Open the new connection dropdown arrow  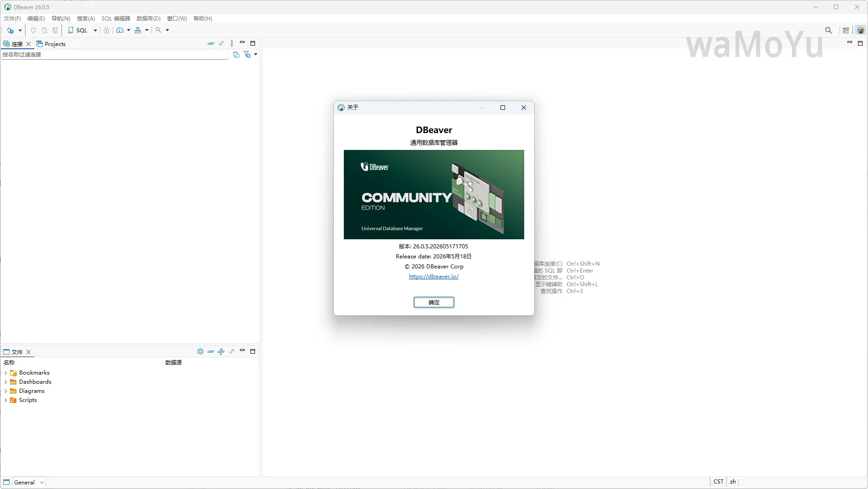pyautogui.click(x=20, y=30)
